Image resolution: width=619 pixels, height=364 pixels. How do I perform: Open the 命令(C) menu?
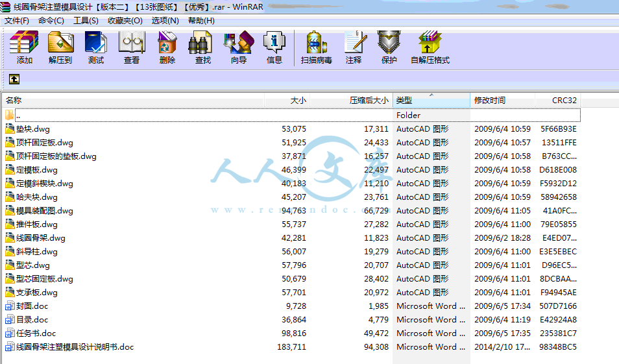pos(51,21)
